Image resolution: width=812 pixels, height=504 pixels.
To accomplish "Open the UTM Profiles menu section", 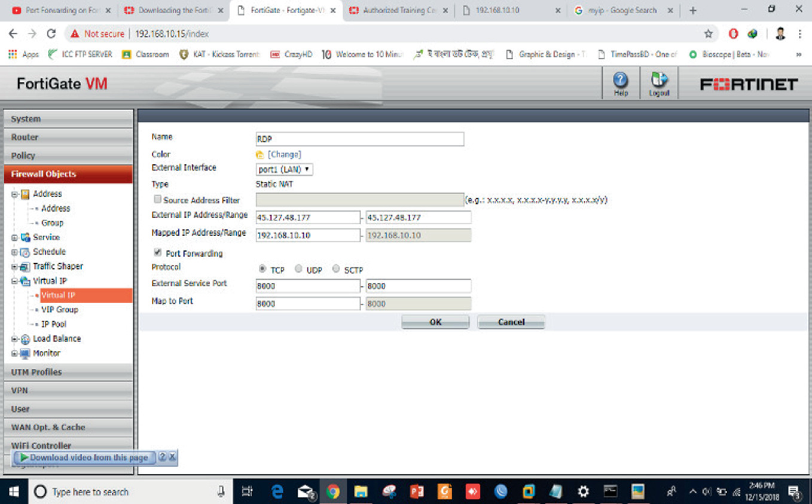I will click(x=68, y=372).
